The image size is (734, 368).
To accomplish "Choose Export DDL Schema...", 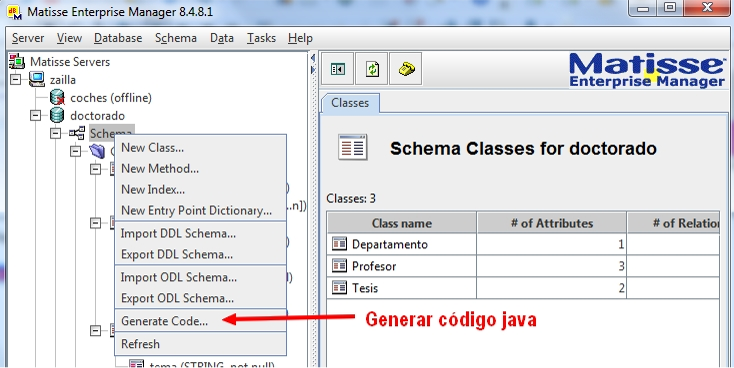I will pos(200,254).
